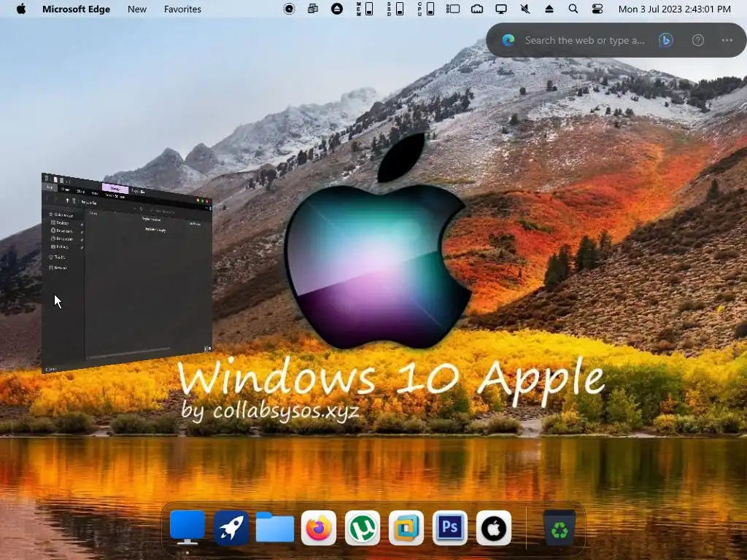Click the plain eject triangle icon in the menu bar

point(549,9)
